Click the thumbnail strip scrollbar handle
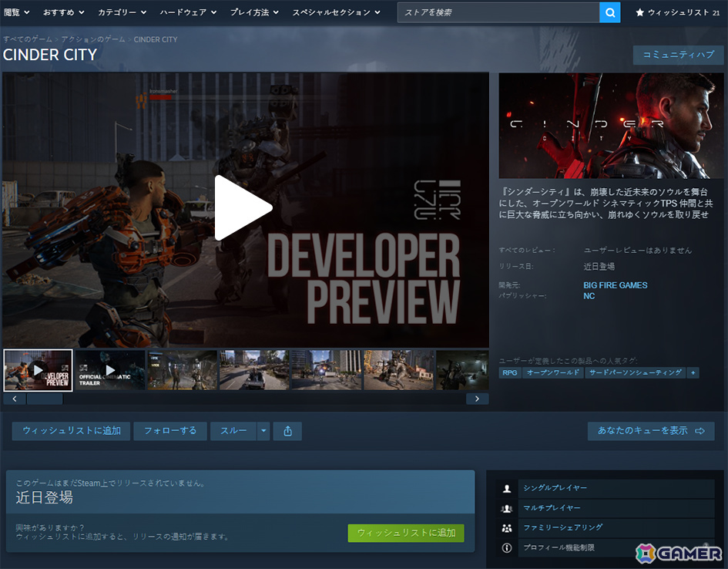 [x=45, y=399]
